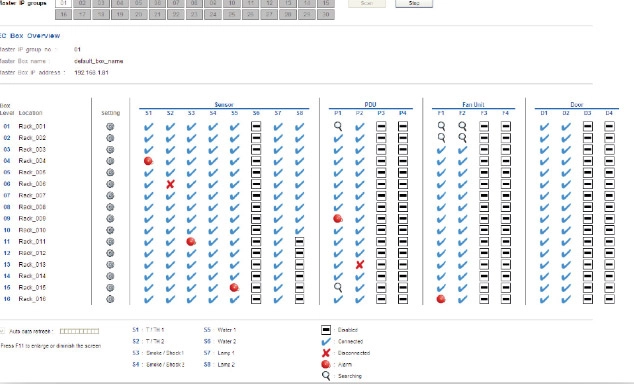Click the PDU column group header
634x384 pixels.
point(370,105)
